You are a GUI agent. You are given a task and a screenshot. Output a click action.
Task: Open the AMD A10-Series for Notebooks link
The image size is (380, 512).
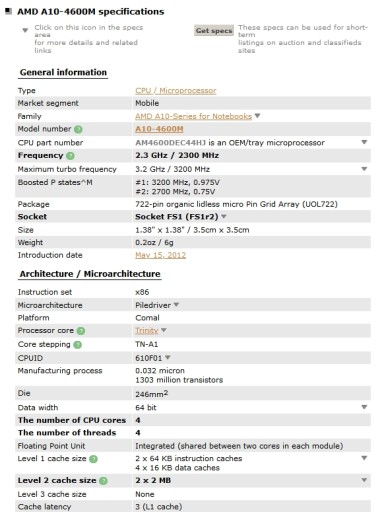[193, 116]
